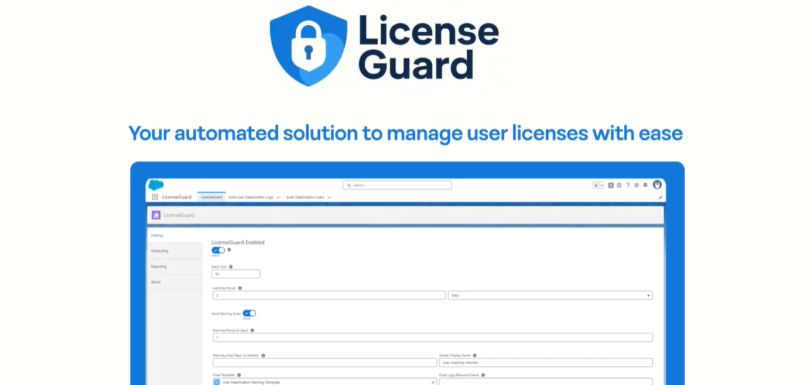Click the Email Logo Resource Name field
The width and height of the screenshot is (810, 385).
pos(546,382)
